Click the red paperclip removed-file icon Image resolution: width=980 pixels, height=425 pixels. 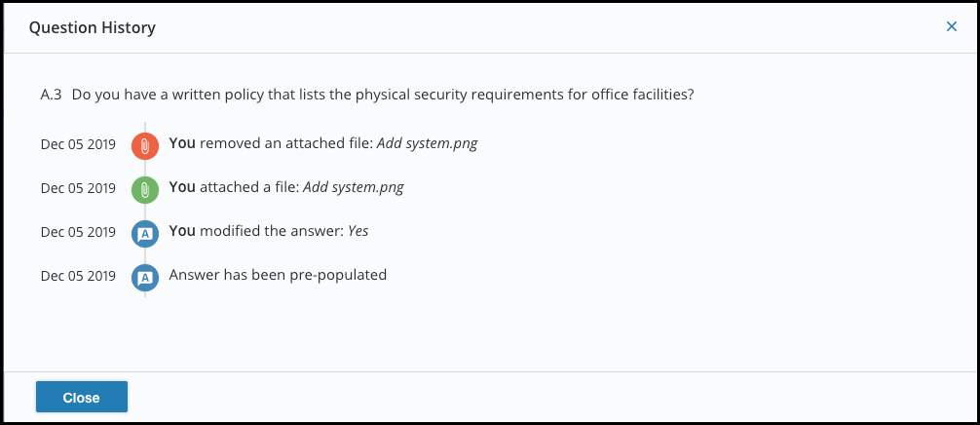[145, 146]
